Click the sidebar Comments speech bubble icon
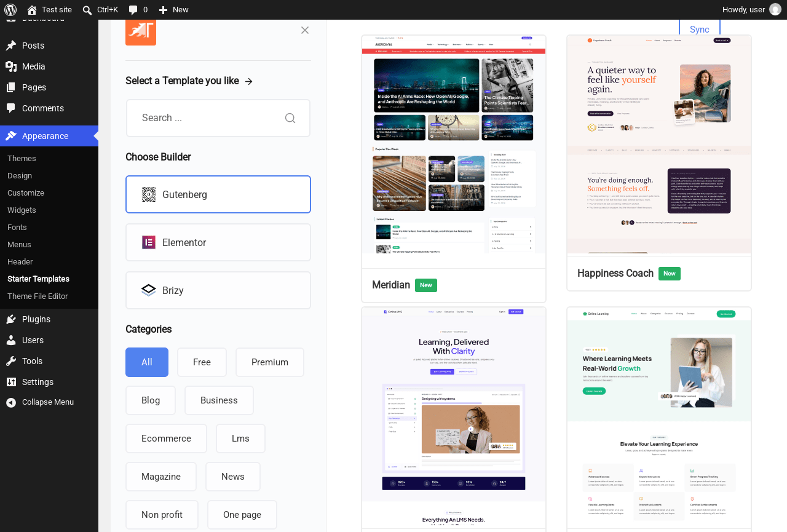 [11, 108]
